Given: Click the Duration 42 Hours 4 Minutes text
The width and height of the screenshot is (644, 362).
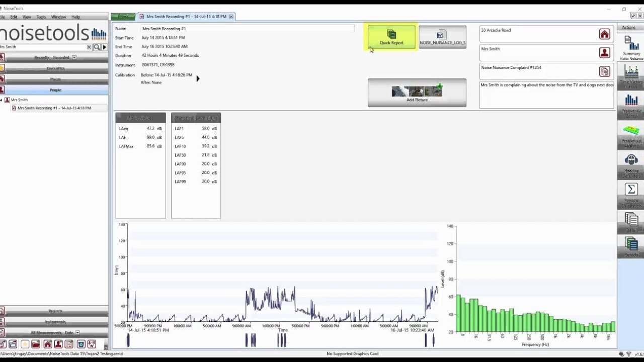Looking at the screenshot, I should [170, 55].
